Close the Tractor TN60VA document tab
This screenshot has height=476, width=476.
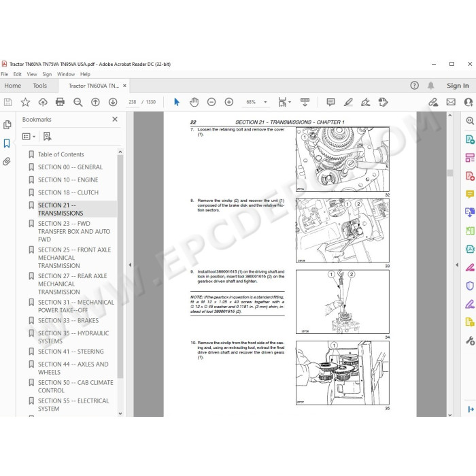pos(124,86)
